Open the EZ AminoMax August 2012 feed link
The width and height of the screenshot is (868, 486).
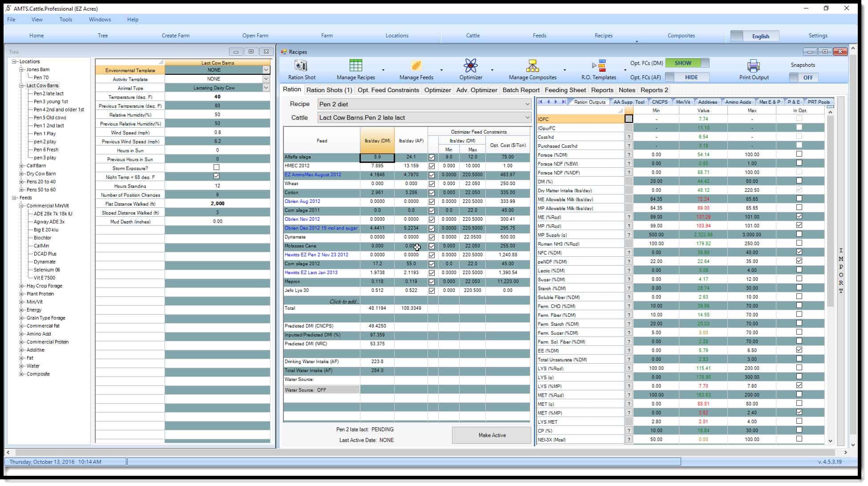click(313, 174)
